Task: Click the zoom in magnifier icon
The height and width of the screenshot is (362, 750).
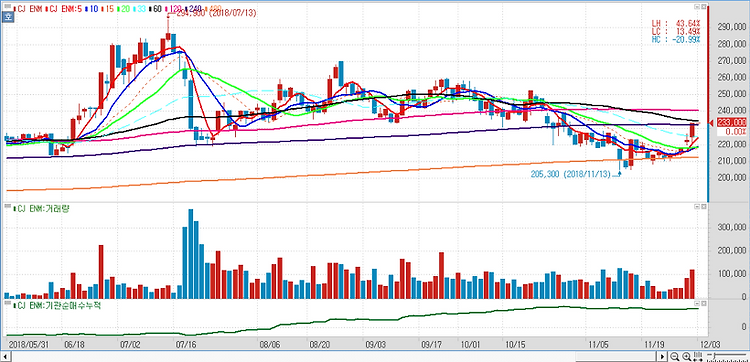Action: click(x=686, y=357)
